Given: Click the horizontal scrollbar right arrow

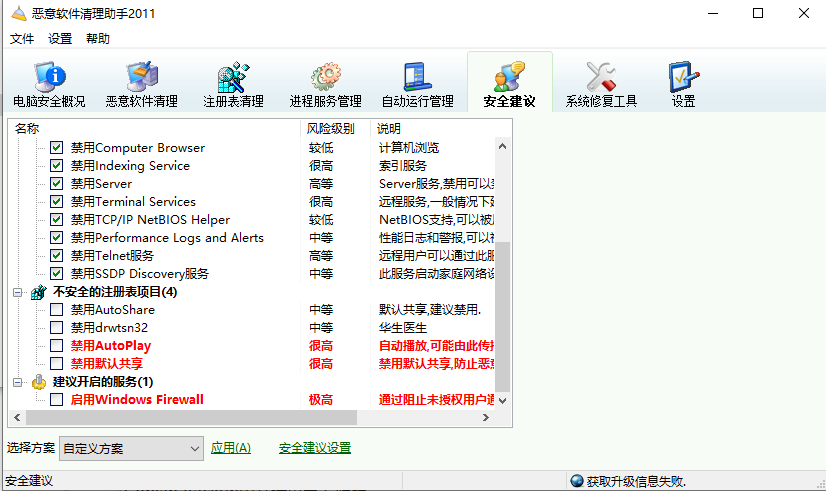Looking at the screenshot, I should click(486, 417).
